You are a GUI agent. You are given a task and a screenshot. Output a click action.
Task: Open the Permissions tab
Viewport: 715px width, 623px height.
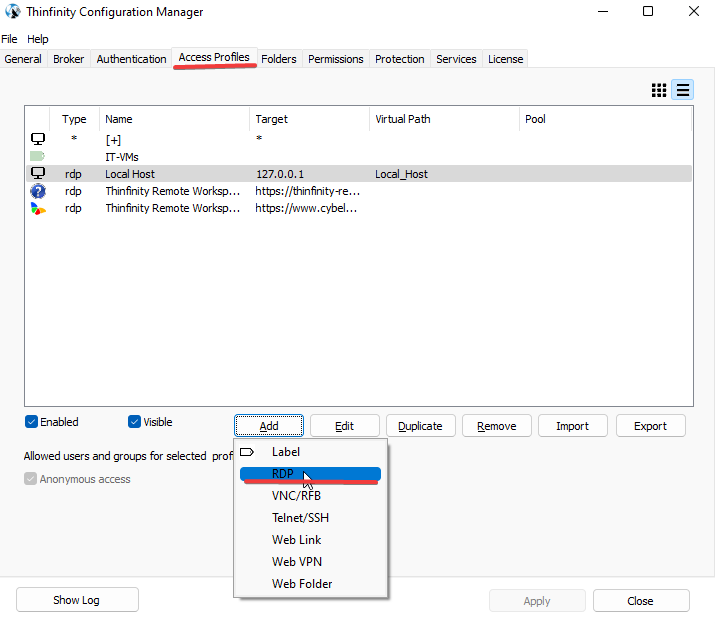(336, 59)
